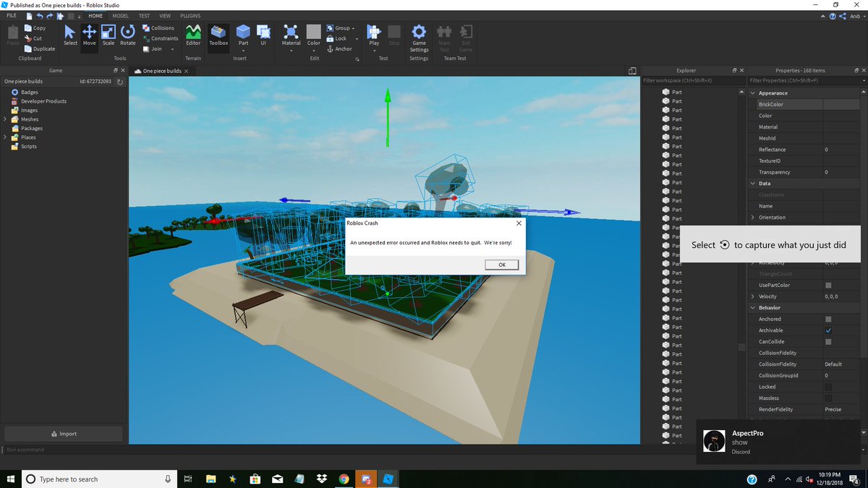Viewport: 868px width, 488px height.
Task: Toggle the Join option
Action: point(153,48)
